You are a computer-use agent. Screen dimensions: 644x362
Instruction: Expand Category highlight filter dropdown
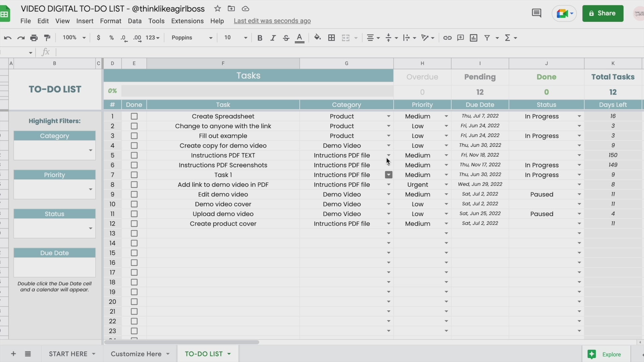coord(90,150)
